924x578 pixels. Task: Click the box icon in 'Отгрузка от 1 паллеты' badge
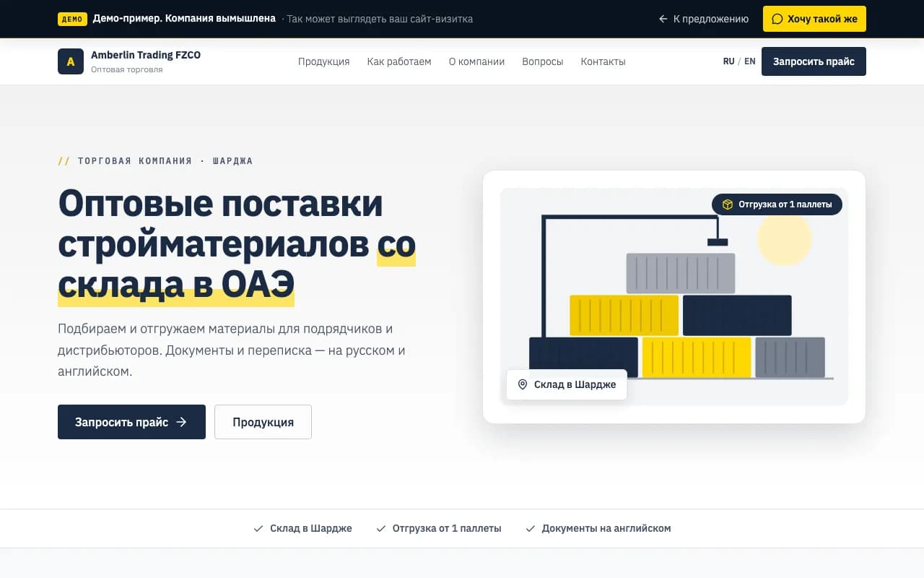point(728,204)
